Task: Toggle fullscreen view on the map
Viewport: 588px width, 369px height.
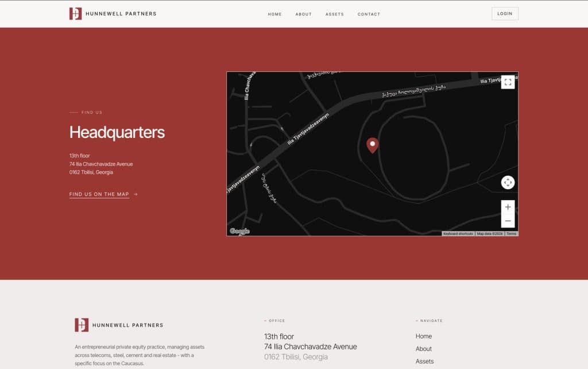Action: (x=508, y=82)
